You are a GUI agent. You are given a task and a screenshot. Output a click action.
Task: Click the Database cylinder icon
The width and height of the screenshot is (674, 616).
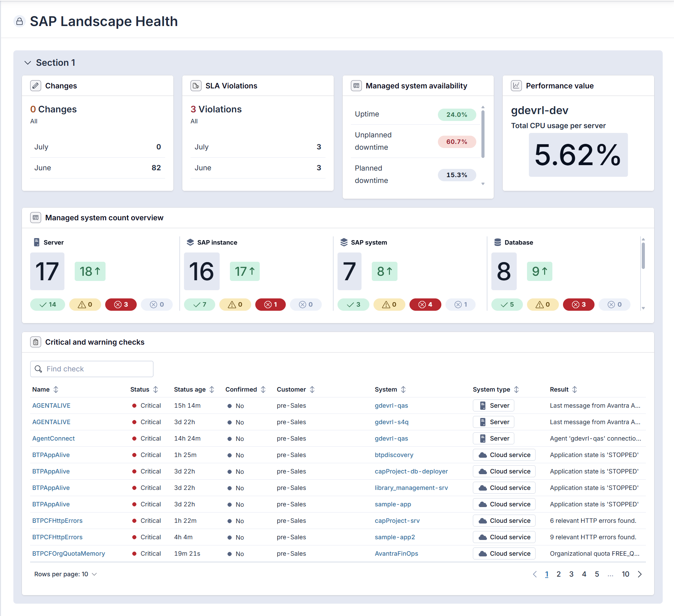pyautogui.click(x=498, y=242)
